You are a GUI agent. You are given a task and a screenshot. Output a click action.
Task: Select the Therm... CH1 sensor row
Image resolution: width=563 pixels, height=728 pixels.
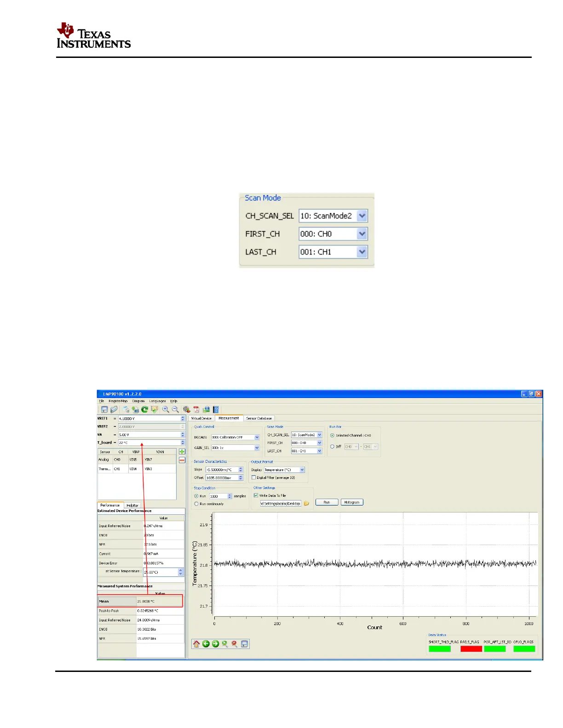[x=137, y=469]
